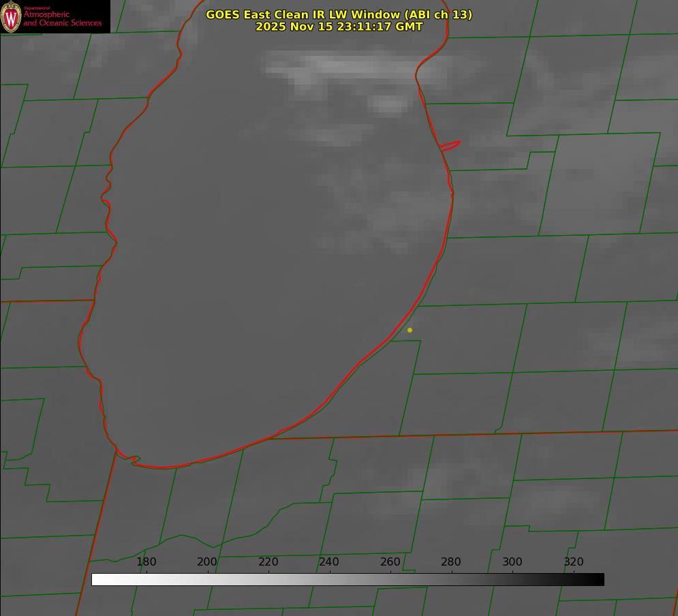
Task: Click the 280 colorbar tick label
Action: [x=451, y=562]
